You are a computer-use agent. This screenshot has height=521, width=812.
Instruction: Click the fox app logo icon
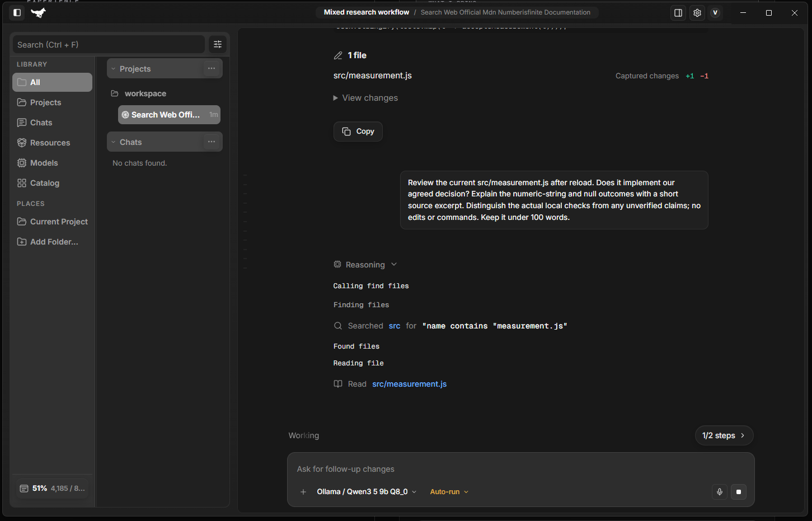[38, 12]
